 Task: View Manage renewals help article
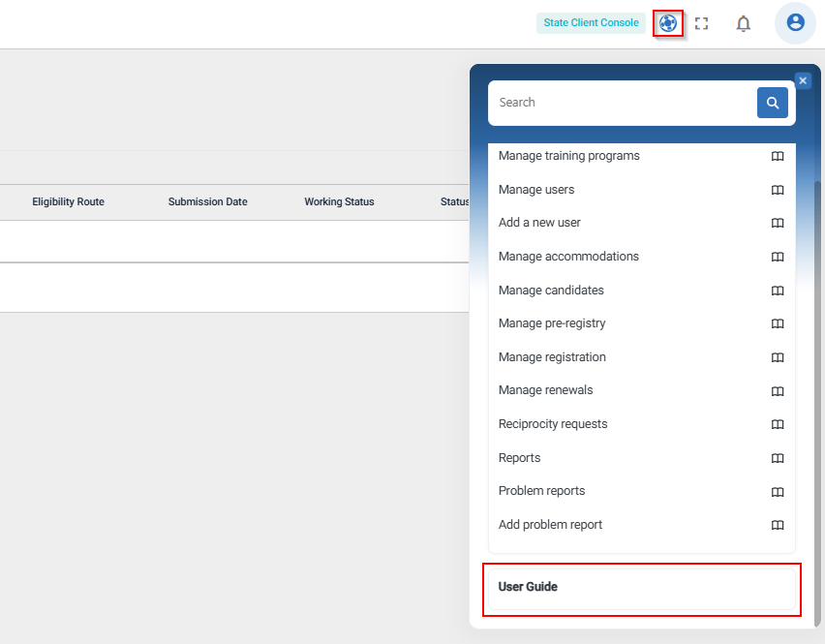pos(545,390)
